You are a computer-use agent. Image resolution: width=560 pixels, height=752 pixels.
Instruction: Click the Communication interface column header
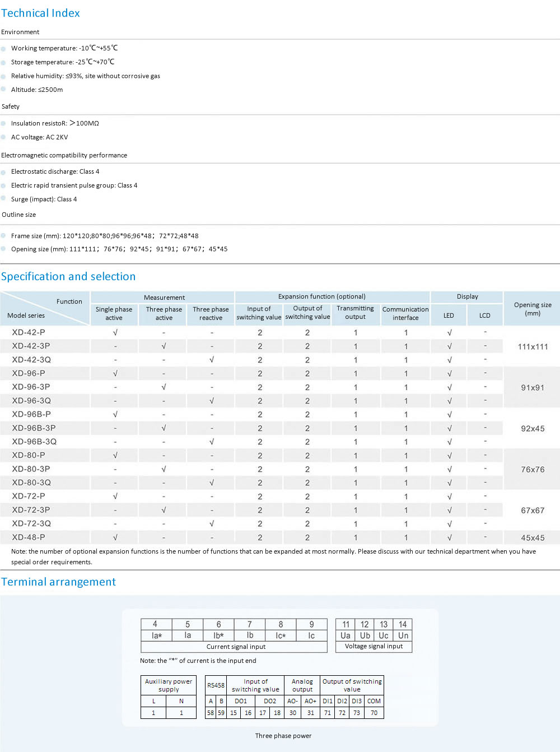[405, 313]
